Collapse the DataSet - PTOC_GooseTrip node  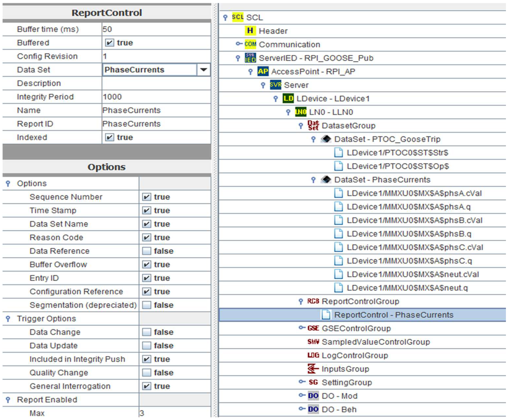(313, 139)
